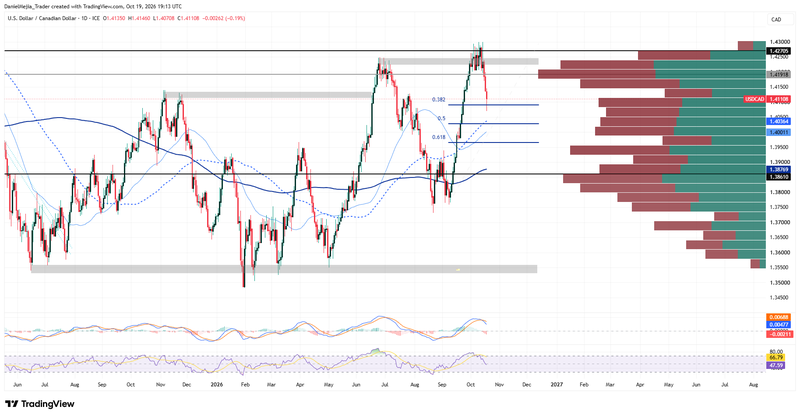Select the 0.618 Fibonacci level label
The image size is (800, 417).
(x=438, y=137)
